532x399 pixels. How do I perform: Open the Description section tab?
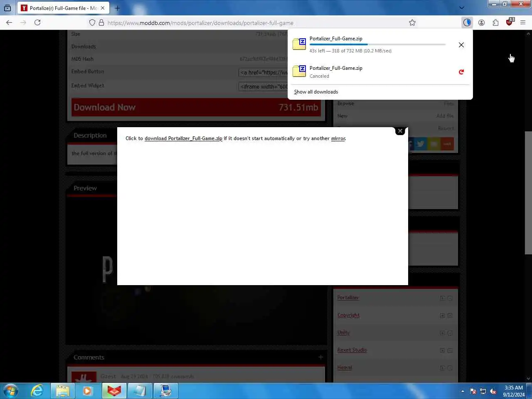90,135
